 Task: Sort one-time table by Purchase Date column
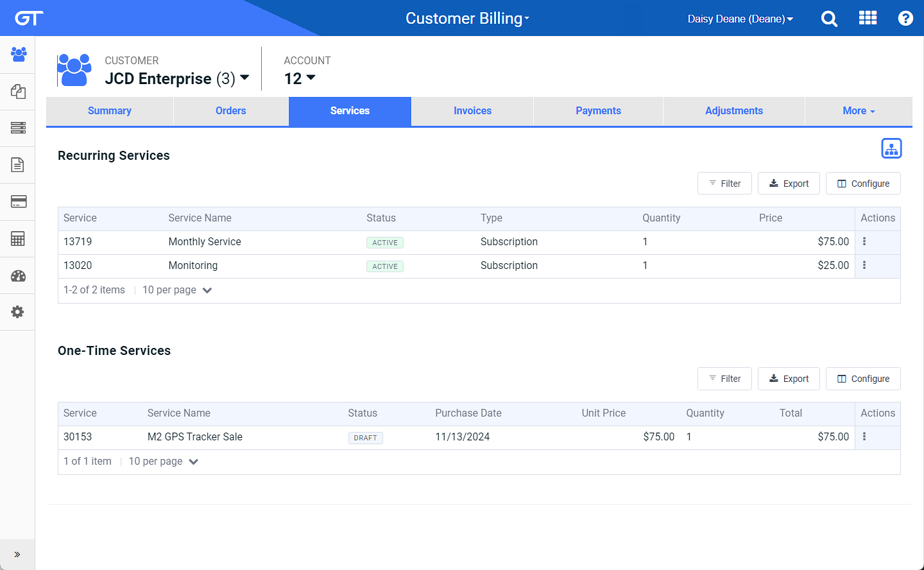[468, 413]
